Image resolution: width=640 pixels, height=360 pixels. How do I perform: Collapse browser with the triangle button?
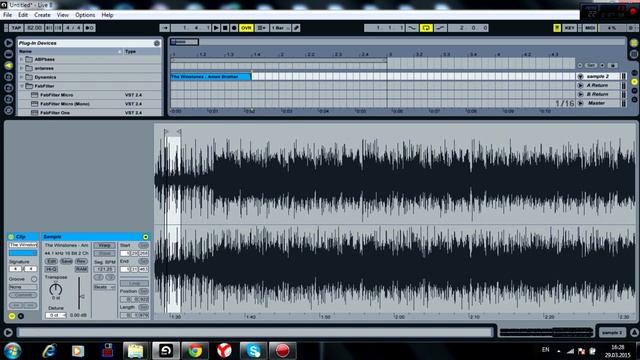coord(8,43)
